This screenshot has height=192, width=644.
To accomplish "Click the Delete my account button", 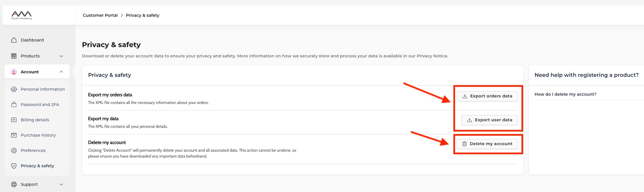I will pyautogui.click(x=487, y=144).
